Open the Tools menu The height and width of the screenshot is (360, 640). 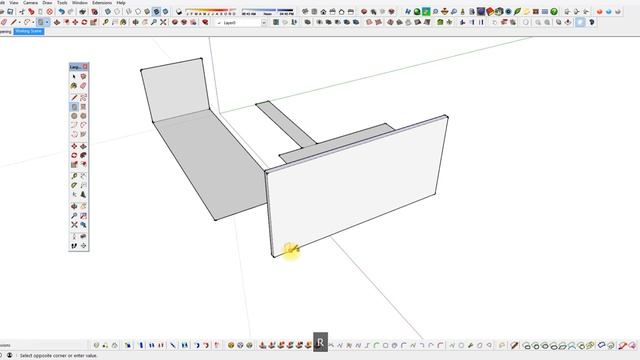62,2
